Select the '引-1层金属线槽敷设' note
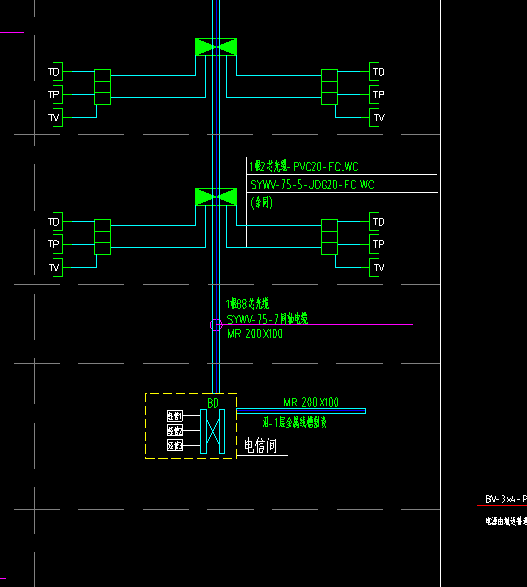Image resolution: width=527 pixels, height=587 pixels. pos(295,423)
